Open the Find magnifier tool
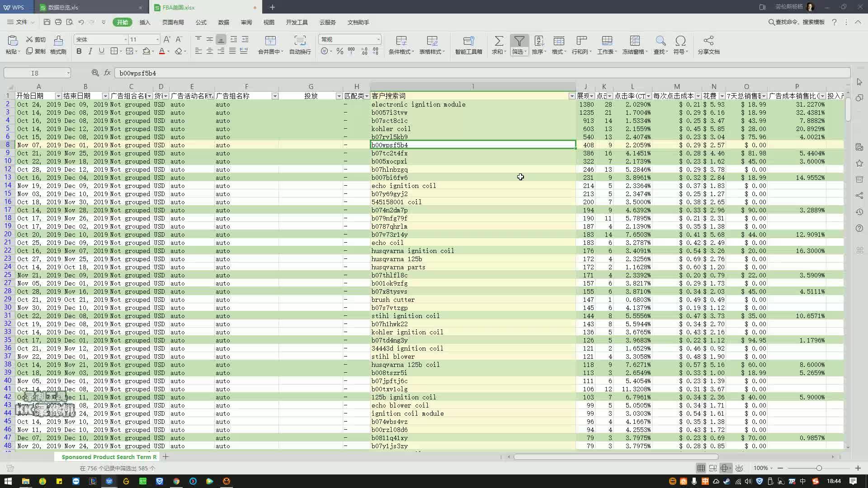 pyautogui.click(x=660, y=45)
